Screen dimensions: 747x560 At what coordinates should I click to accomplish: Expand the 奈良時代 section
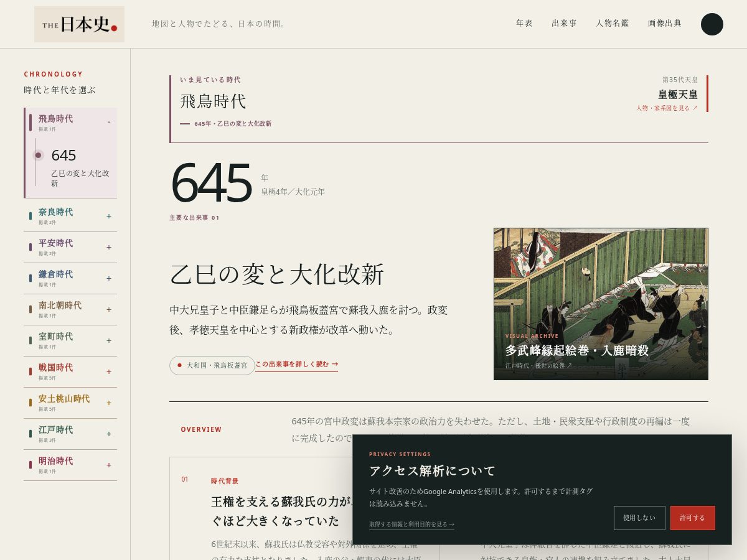click(70, 216)
